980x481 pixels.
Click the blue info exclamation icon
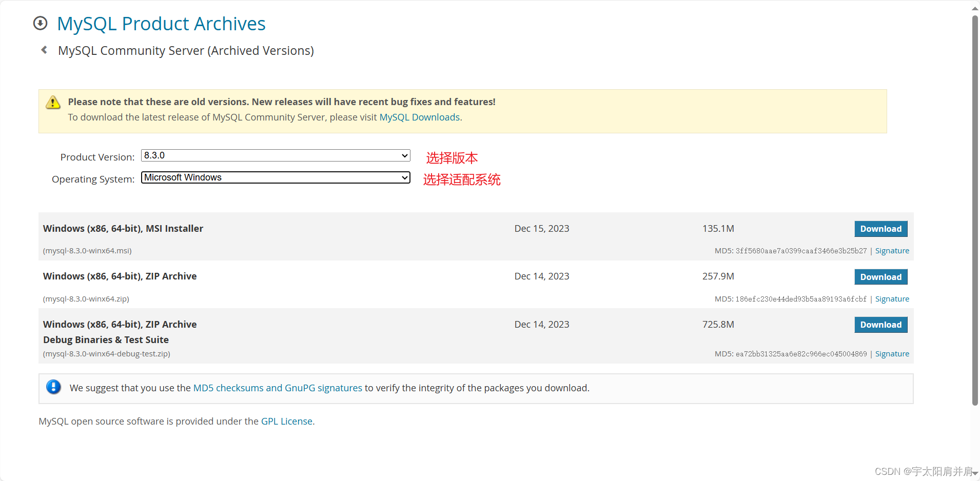(53, 387)
